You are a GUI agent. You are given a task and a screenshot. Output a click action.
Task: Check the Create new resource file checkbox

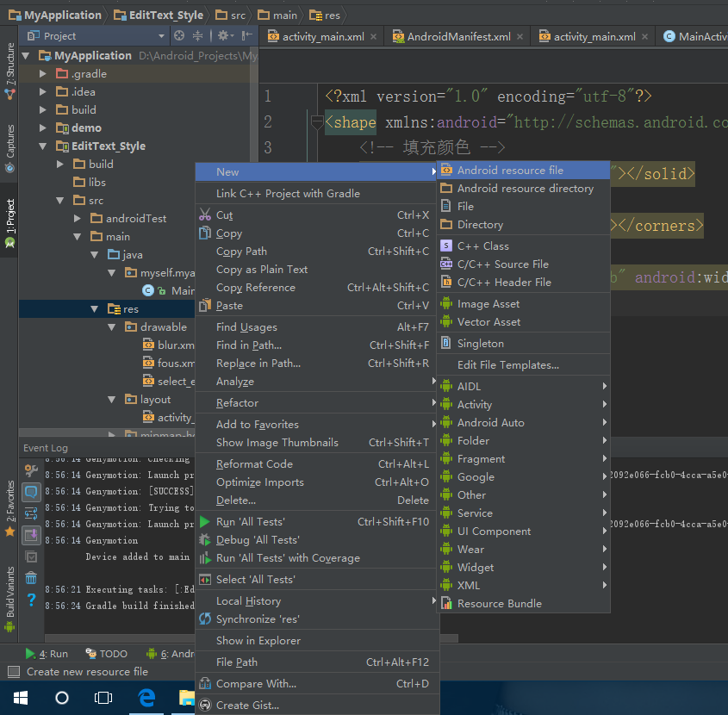coord(12,671)
